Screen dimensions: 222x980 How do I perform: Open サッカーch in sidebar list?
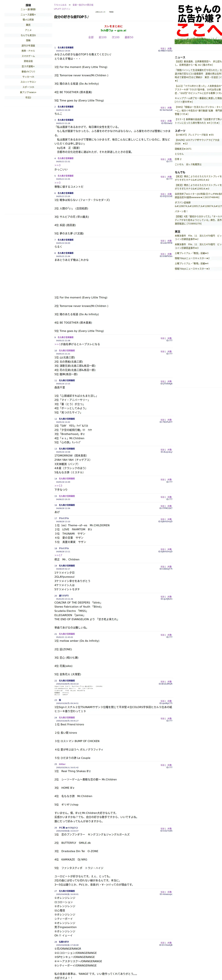(28, 76)
